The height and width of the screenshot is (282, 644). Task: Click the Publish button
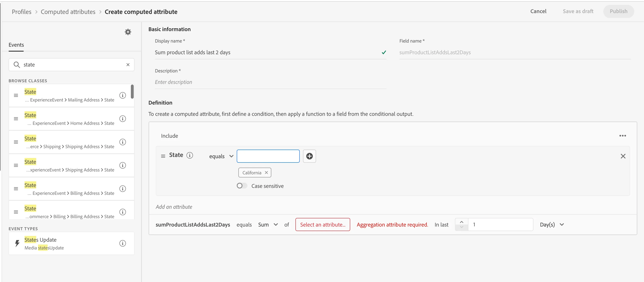618,11
